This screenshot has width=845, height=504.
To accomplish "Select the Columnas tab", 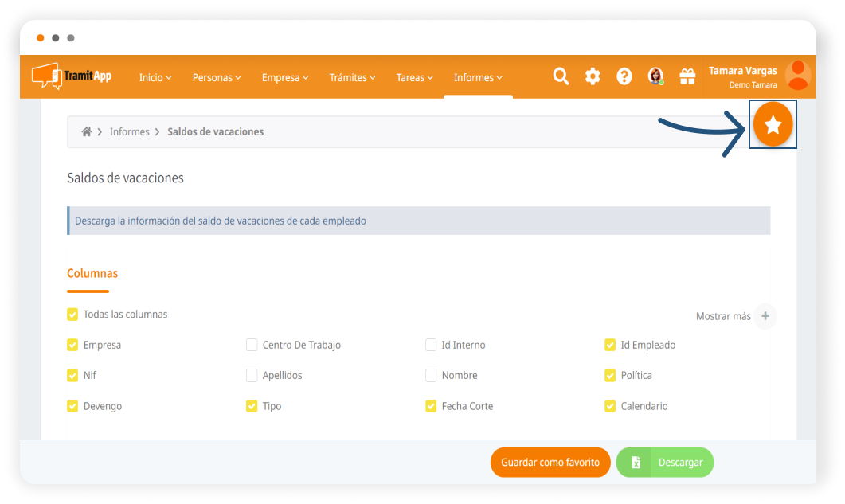I will pyautogui.click(x=92, y=274).
